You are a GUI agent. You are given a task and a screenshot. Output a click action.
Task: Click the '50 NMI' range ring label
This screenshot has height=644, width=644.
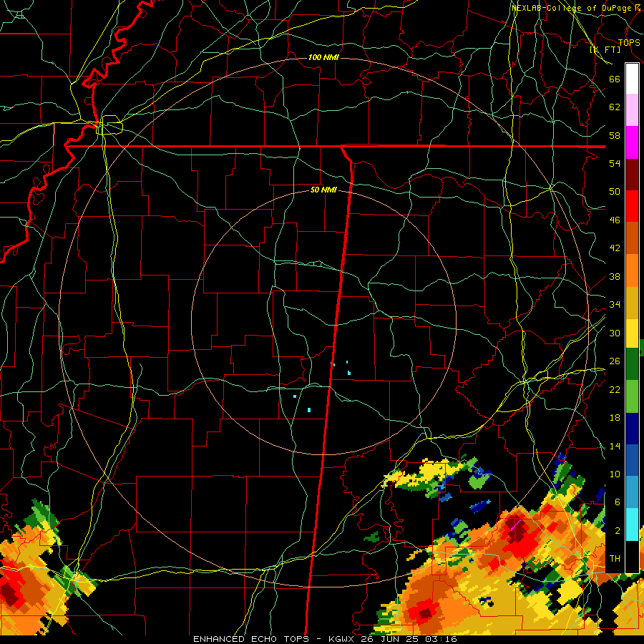click(x=323, y=190)
